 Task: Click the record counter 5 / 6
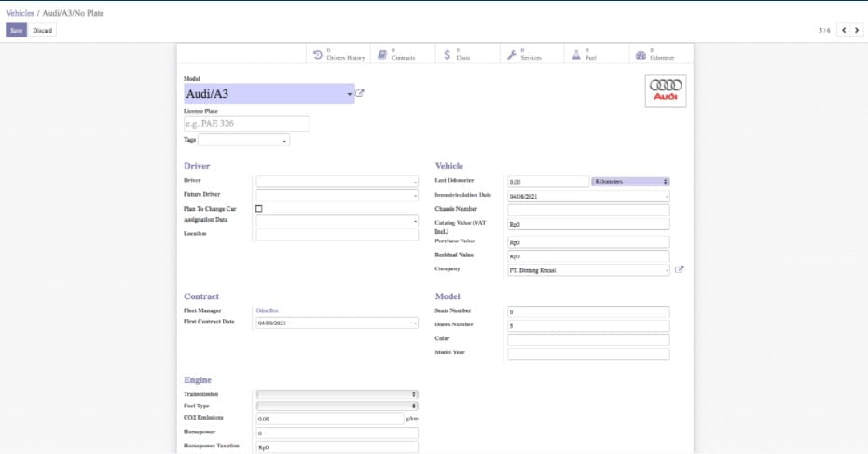point(824,31)
